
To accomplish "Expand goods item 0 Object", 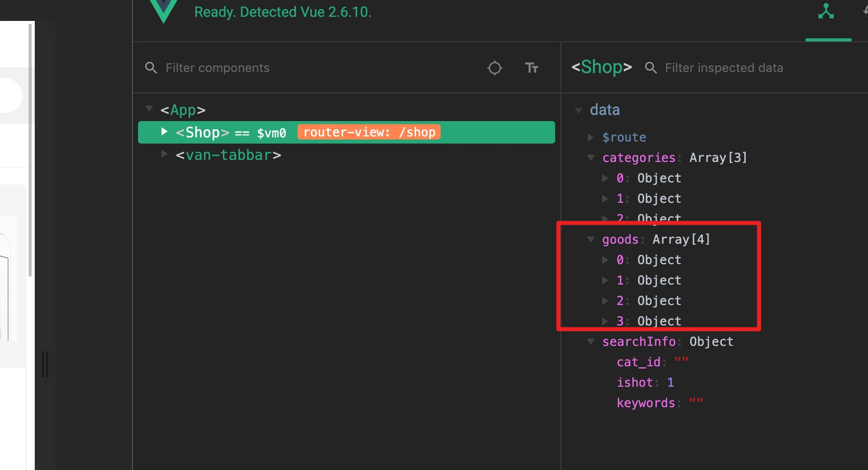I will pyautogui.click(x=605, y=260).
